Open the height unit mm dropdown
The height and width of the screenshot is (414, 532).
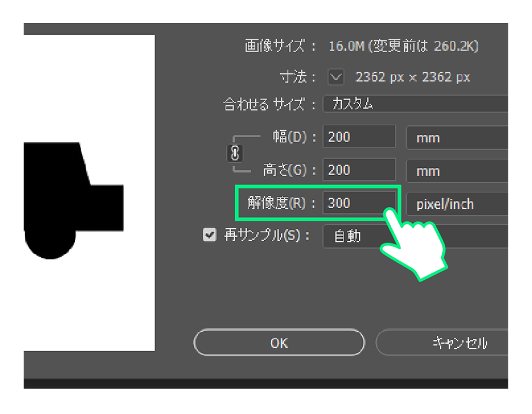click(x=457, y=171)
